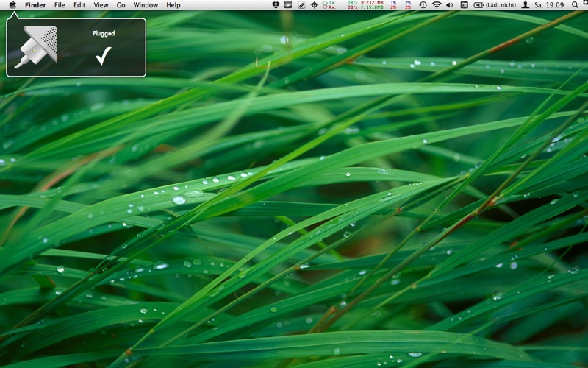The width and height of the screenshot is (588, 368).
Task: Click the CPU percentage monitor
Action: point(401,5)
